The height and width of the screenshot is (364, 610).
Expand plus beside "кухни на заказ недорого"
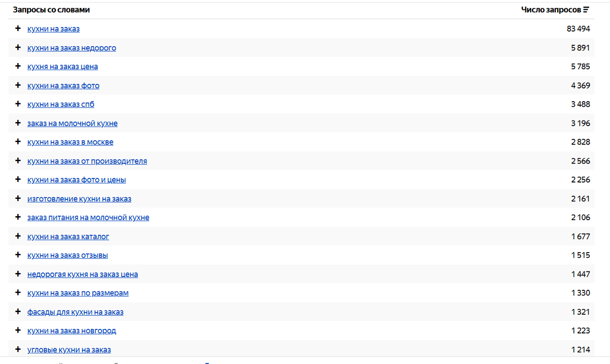point(18,47)
